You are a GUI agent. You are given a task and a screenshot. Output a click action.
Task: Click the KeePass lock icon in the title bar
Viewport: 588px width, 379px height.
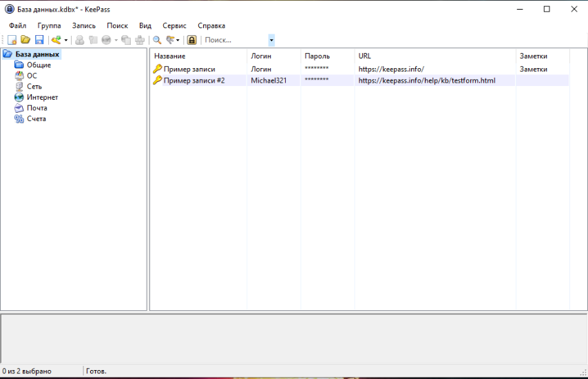pyautogui.click(x=10, y=10)
